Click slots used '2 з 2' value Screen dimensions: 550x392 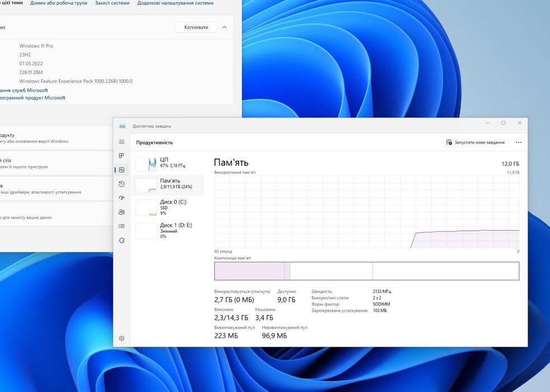[377, 298]
